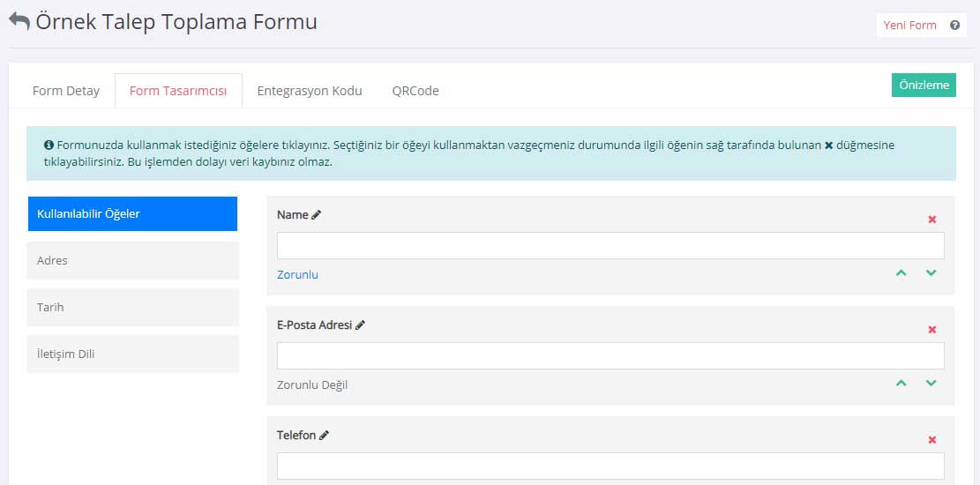Edit the Telefon label with the pencil
Screen dimensions: 980x485
pos(324,436)
